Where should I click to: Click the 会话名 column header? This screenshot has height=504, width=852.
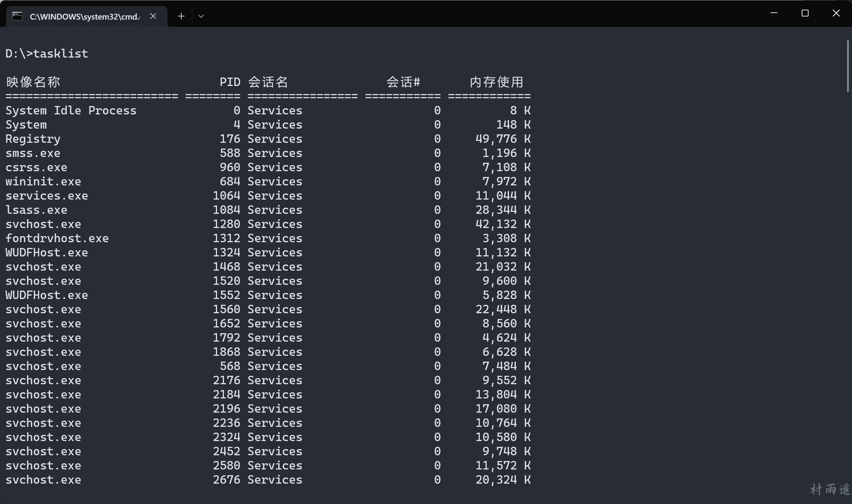pos(268,82)
